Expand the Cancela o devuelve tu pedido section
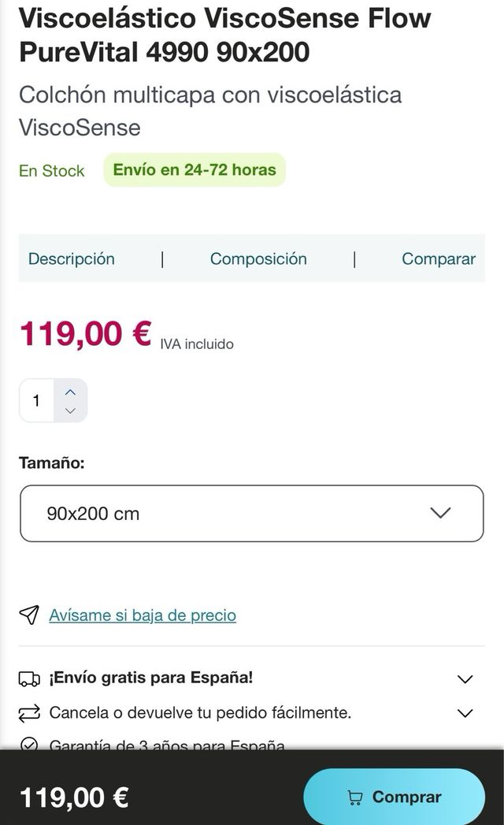The width and height of the screenshot is (504, 825). pos(465,712)
